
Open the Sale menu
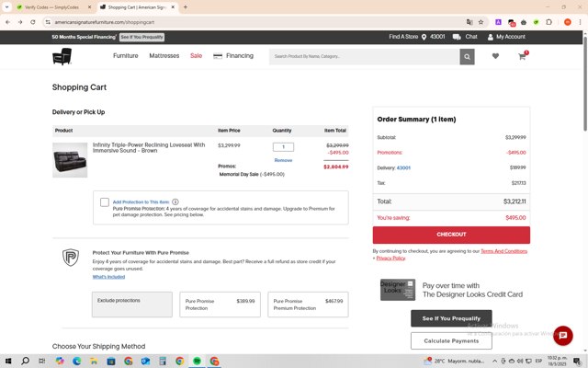click(x=196, y=55)
